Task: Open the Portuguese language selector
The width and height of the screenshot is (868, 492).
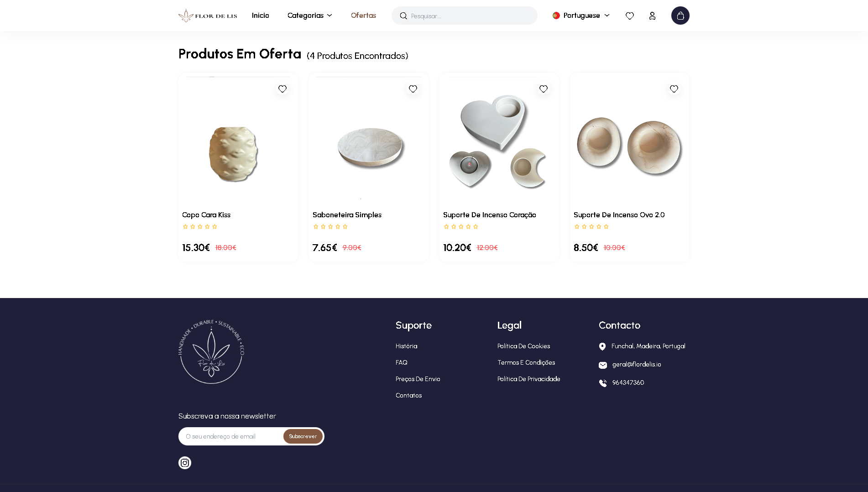Action: [x=580, y=16]
